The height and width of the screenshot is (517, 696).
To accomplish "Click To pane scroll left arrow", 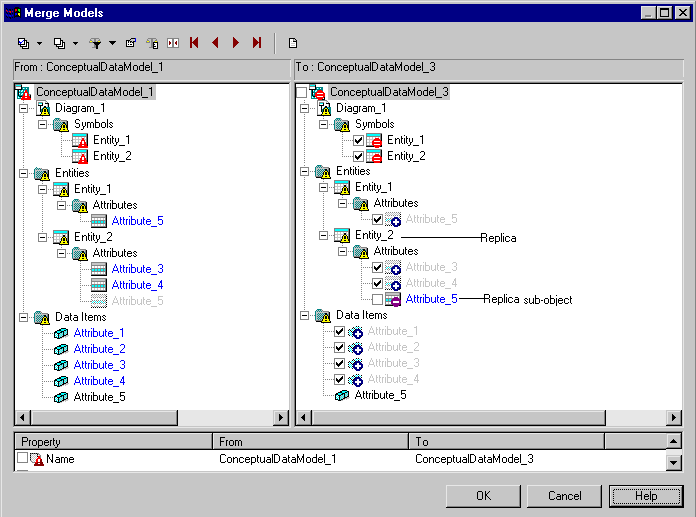I will 304,418.
